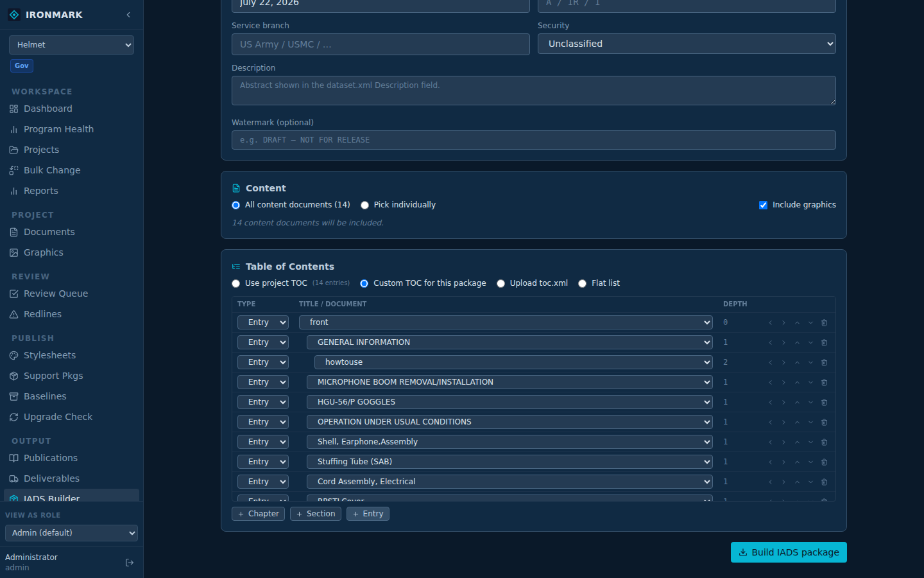Open type dropdown for the front row

tap(263, 322)
